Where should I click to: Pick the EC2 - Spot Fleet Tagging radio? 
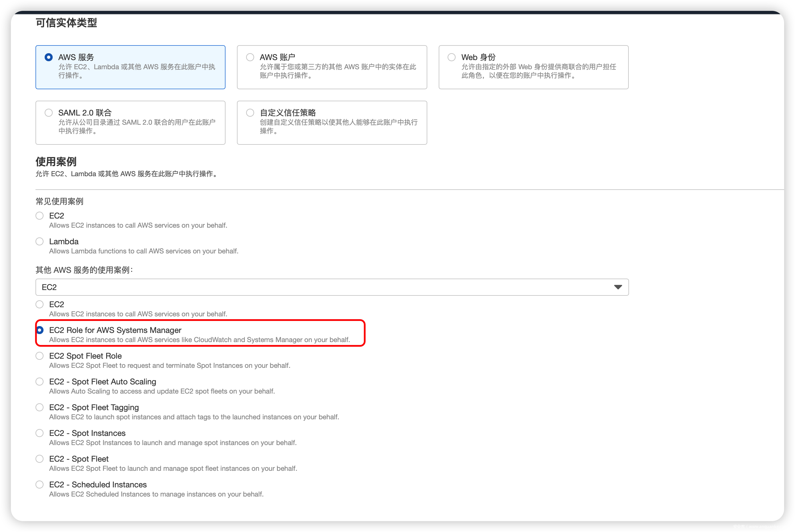click(40, 408)
